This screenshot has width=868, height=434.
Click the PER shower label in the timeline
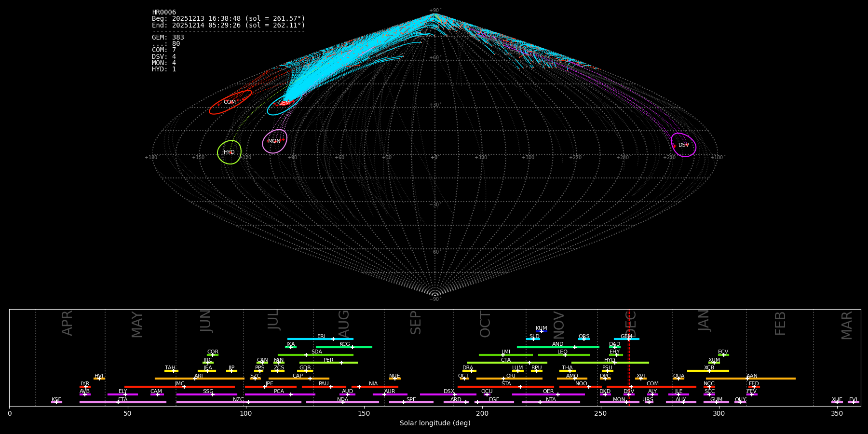pyautogui.click(x=328, y=360)
